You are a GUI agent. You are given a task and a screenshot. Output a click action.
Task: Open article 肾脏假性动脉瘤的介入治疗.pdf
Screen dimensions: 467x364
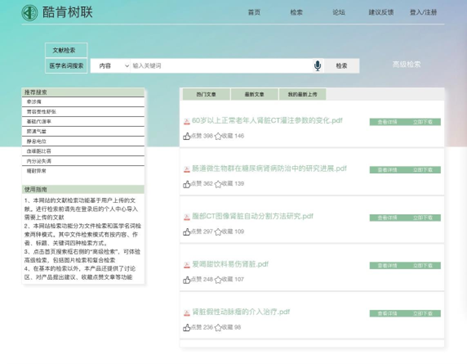tap(241, 312)
